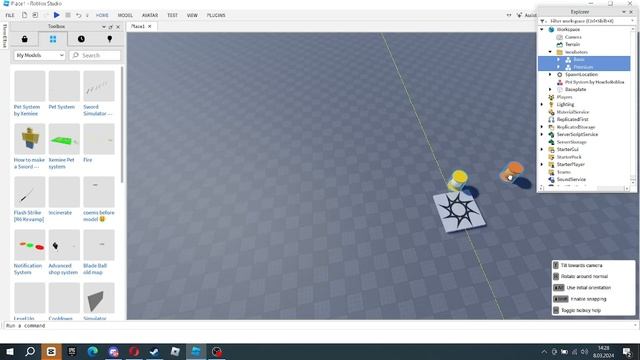Click the Open place icon next to New

35,15
